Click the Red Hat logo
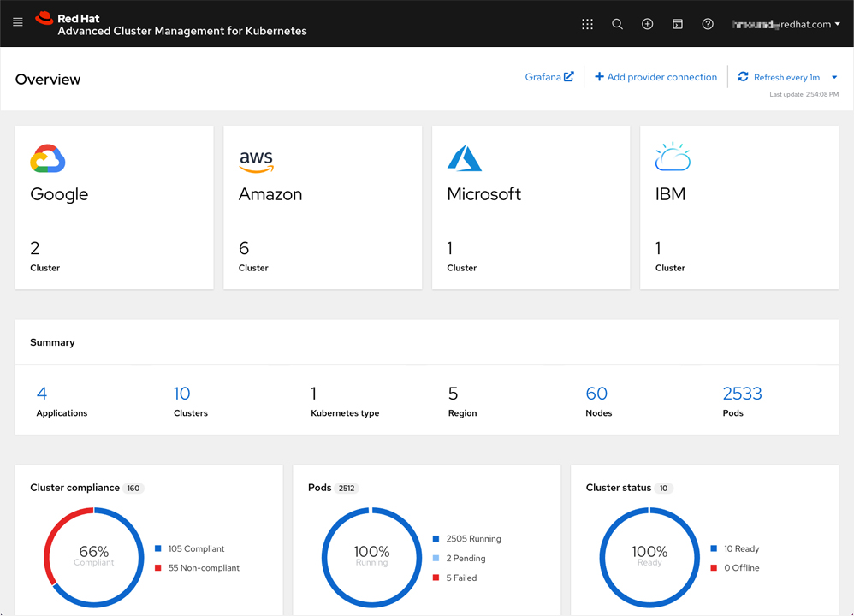854x616 pixels. [x=44, y=19]
